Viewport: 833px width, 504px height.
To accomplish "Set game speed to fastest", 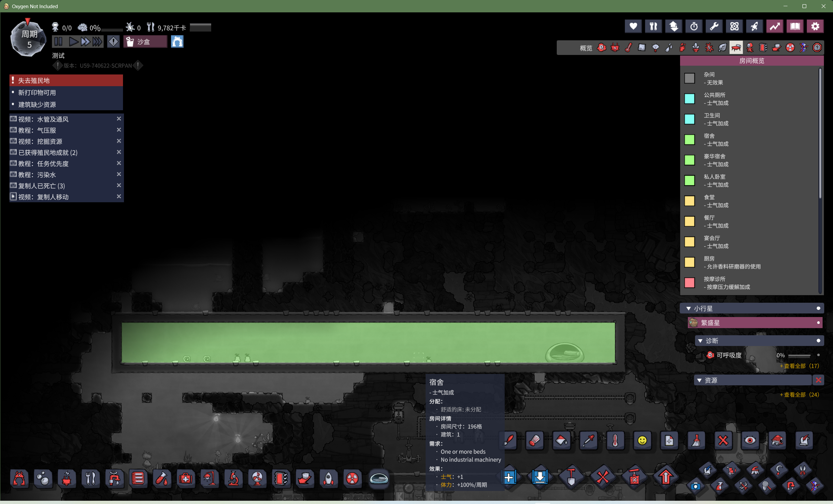I will coord(97,42).
